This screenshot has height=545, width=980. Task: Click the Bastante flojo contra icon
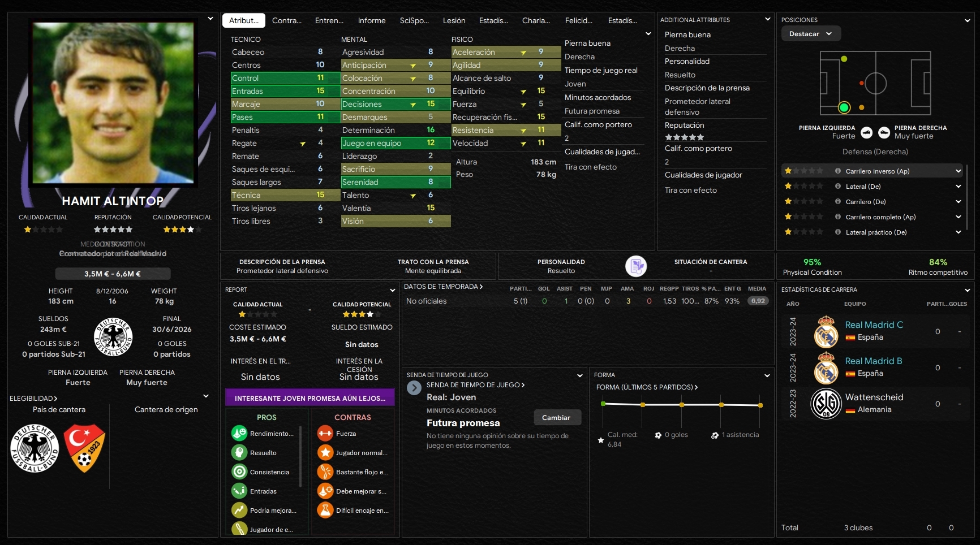click(x=325, y=472)
